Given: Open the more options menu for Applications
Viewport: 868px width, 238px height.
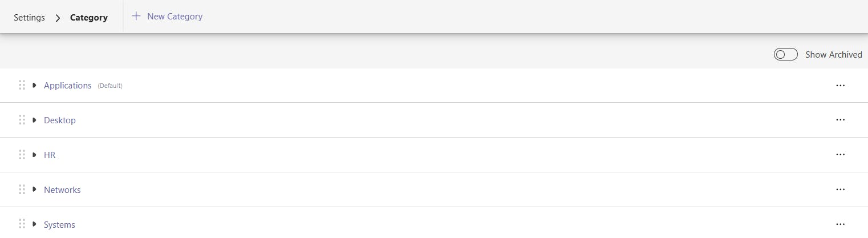Looking at the screenshot, I should [x=839, y=86].
